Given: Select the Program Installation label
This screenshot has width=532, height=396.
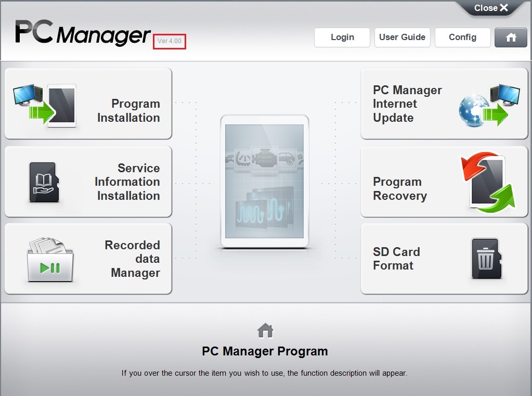Looking at the screenshot, I should coord(128,110).
